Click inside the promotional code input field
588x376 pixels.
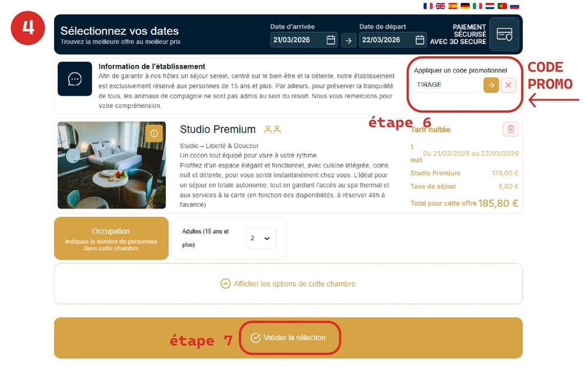tap(450, 85)
